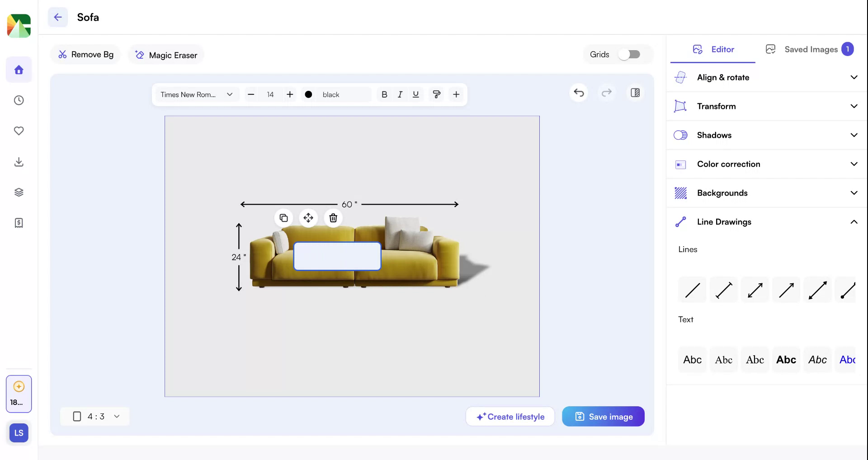The height and width of the screenshot is (460, 868).
Task: Click the duplicate icon above the sofa
Action: pyautogui.click(x=284, y=218)
